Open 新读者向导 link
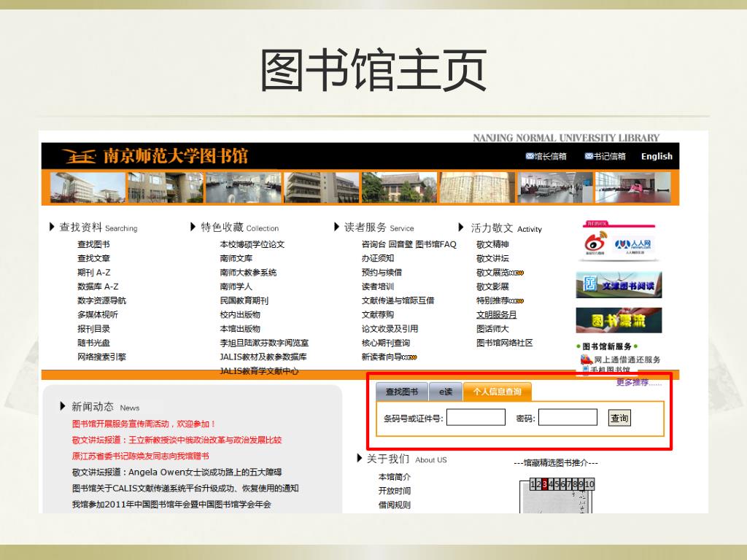Viewport: 747px width, 560px height. [382, 357]
